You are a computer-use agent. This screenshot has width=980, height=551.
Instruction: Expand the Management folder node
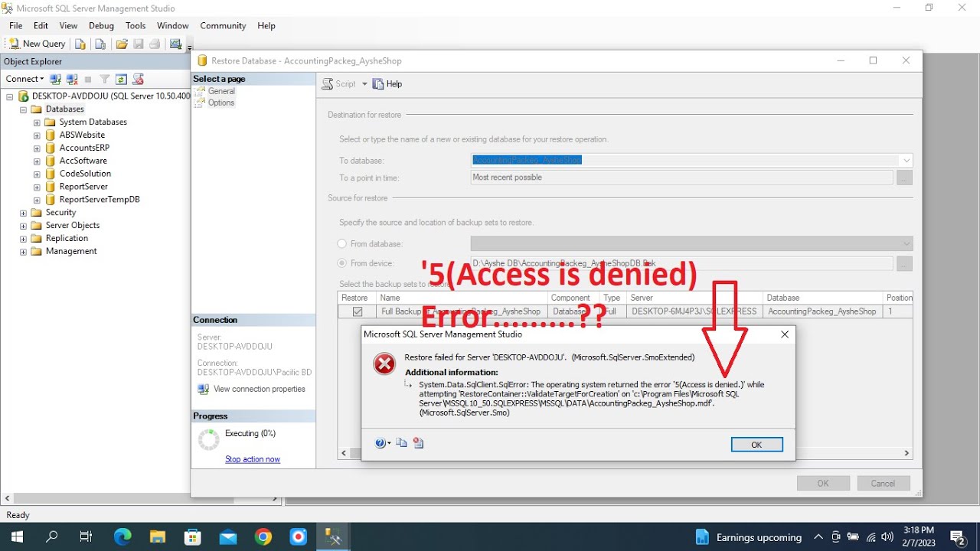(x=23, y=251)
